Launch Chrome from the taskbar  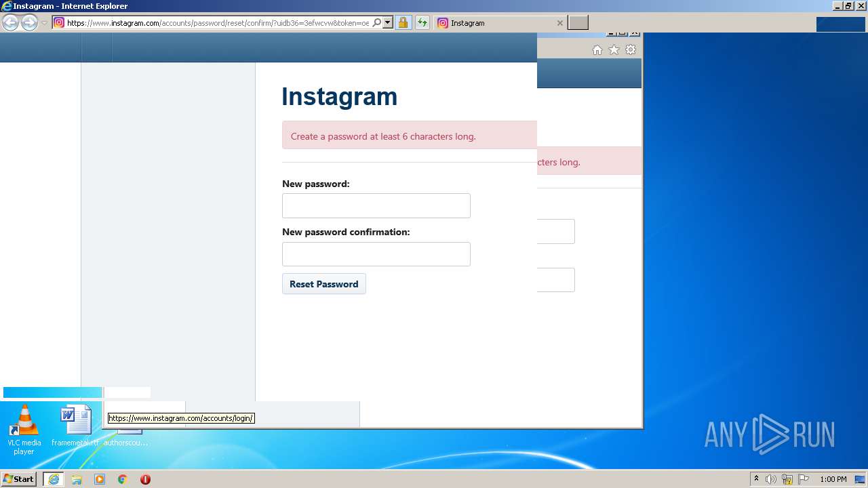tap(123, 479)
